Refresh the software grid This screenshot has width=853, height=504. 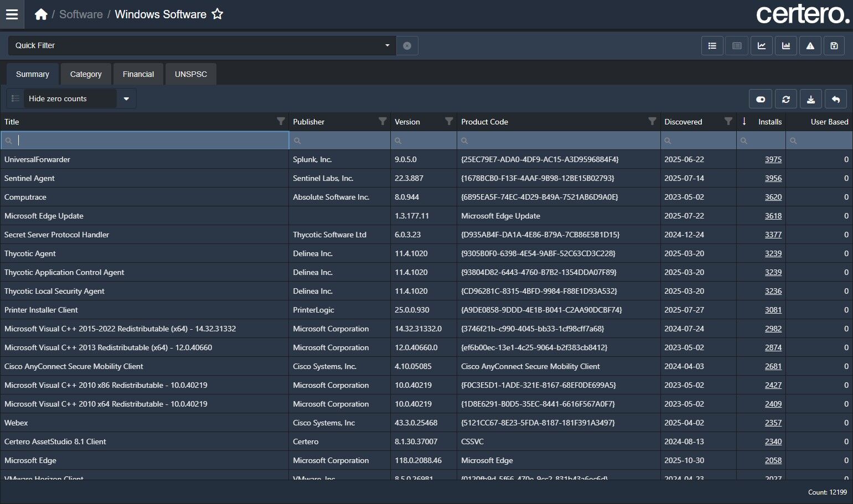pyautogui.click(x=786, y=100)
